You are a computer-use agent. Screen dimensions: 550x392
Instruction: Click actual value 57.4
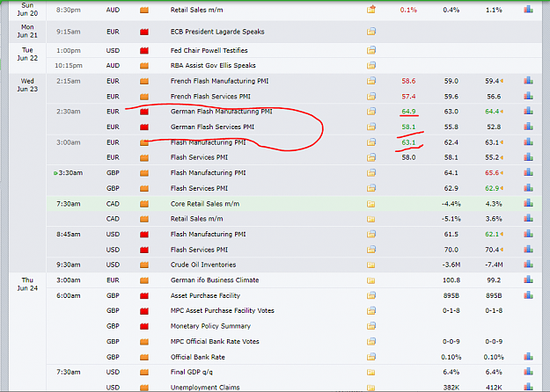point(408,97)
